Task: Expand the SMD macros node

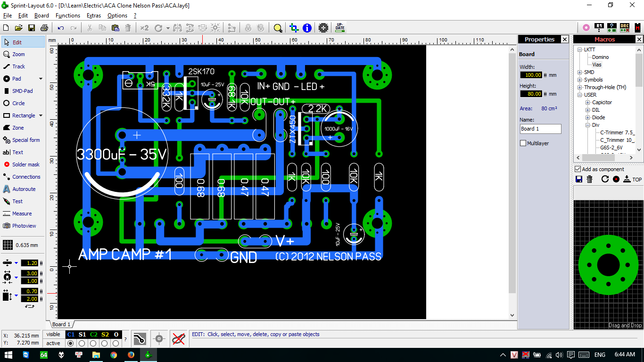Action: [579, 72]
